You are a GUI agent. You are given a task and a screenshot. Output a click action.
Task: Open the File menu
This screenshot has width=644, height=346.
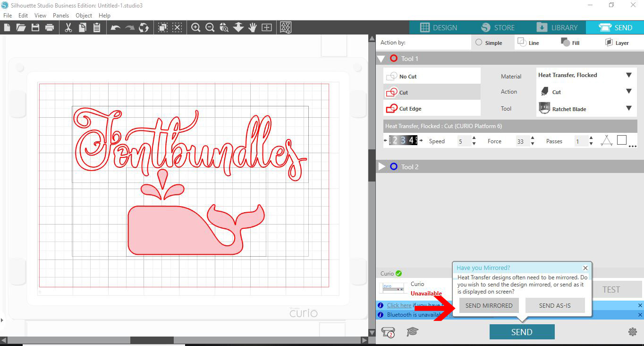[x=7, y=16]
